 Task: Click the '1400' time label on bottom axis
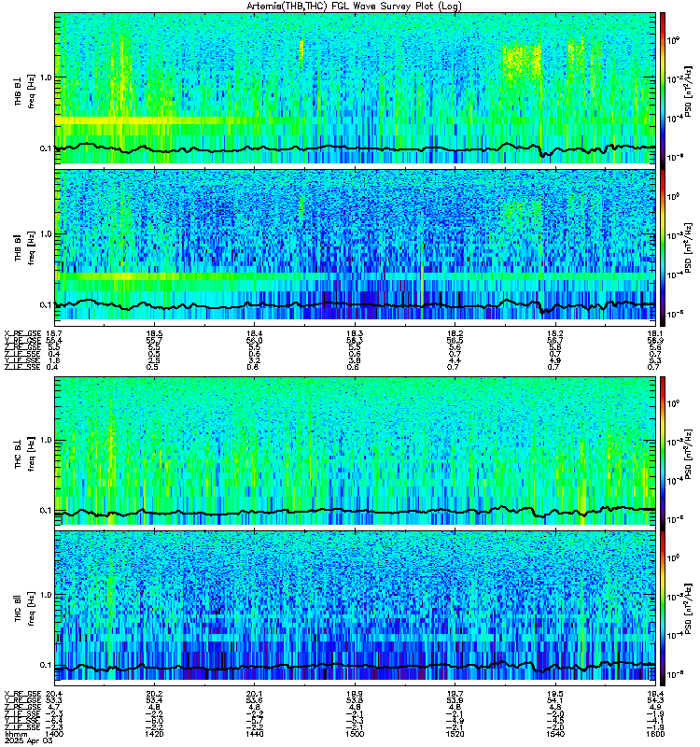(55, 734)
